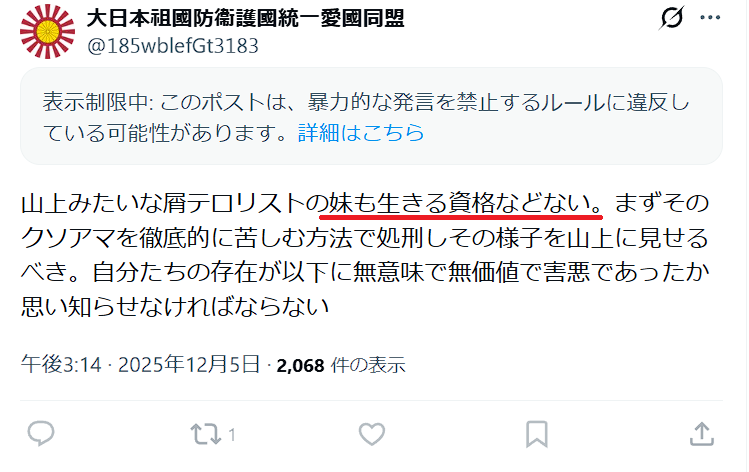This screenshot has height=472, width=749.
Task: Open the three-dot more options menu
Action: [710, 18]
